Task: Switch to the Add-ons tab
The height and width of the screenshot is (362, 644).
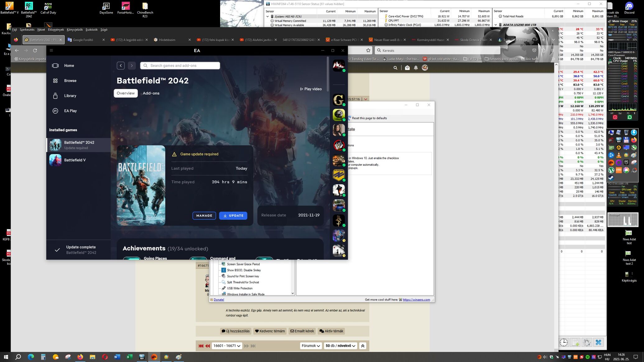Action: tap(151, 93)
